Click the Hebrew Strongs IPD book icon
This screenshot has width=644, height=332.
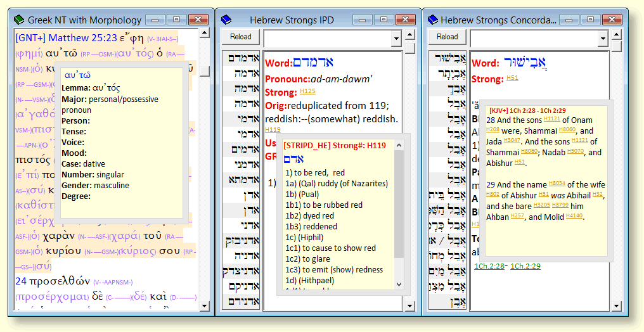click(226, 20)
